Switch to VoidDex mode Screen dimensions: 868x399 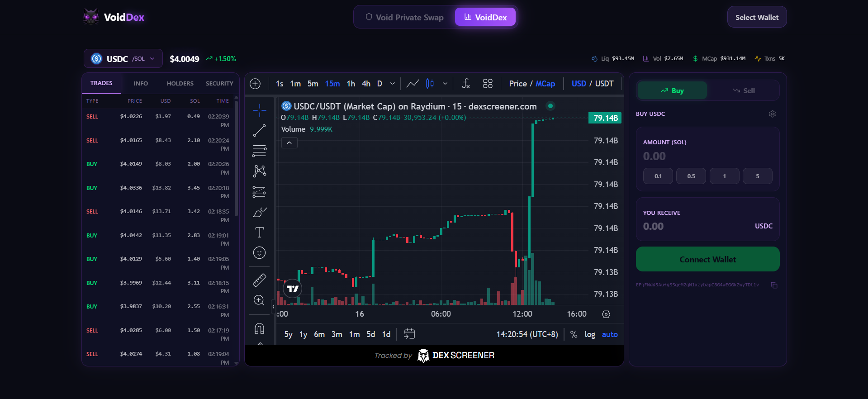(485, 17)
